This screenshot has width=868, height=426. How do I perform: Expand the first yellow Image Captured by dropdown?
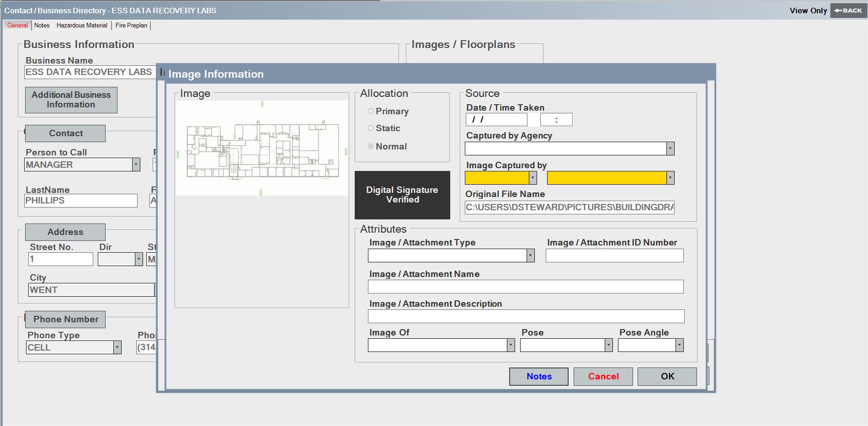click(533, 178)
